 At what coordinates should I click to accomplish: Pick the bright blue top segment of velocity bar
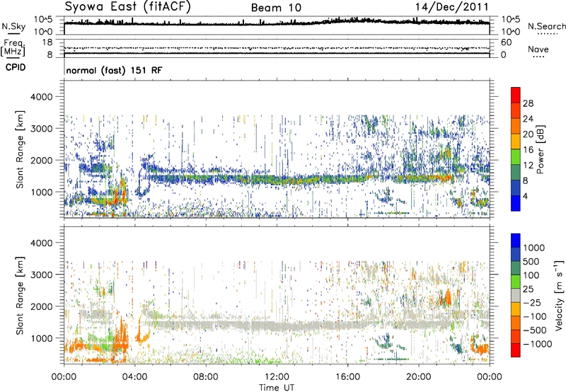pyautogui.click(x=516, y=241)
